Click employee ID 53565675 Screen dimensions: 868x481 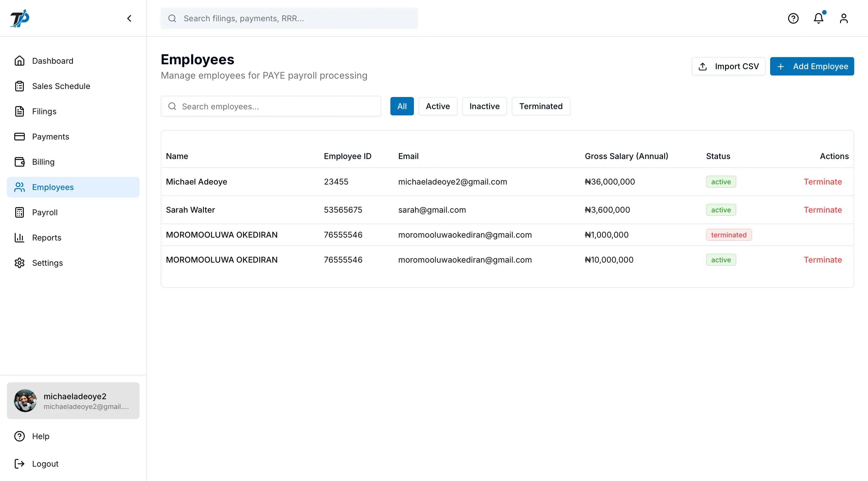click(343, 210)
